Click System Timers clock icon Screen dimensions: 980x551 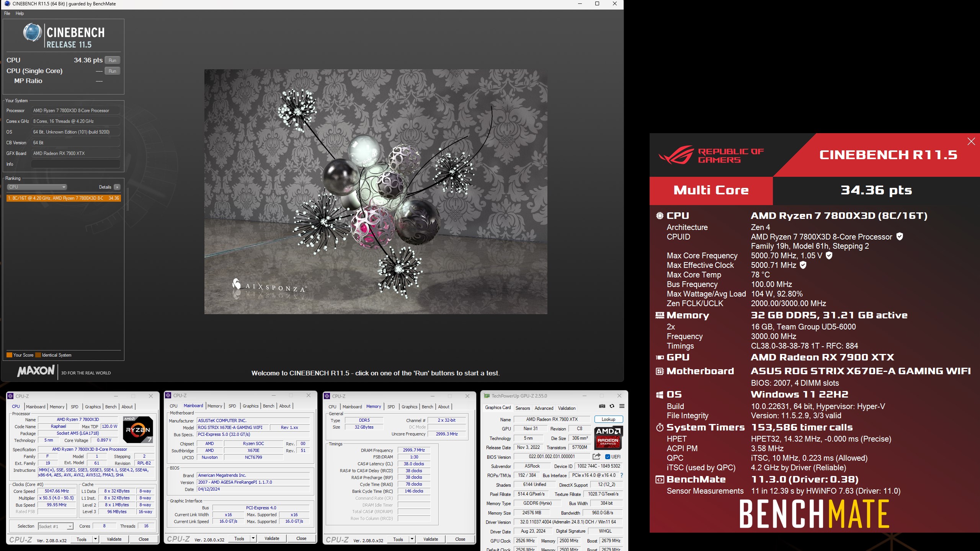point(660,427)
